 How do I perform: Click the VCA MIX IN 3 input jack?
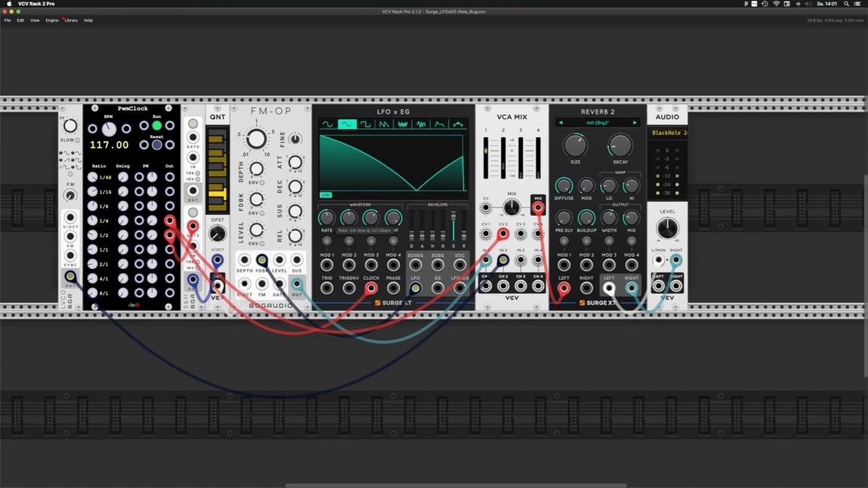pyautogui.click(x=520, y=260)
